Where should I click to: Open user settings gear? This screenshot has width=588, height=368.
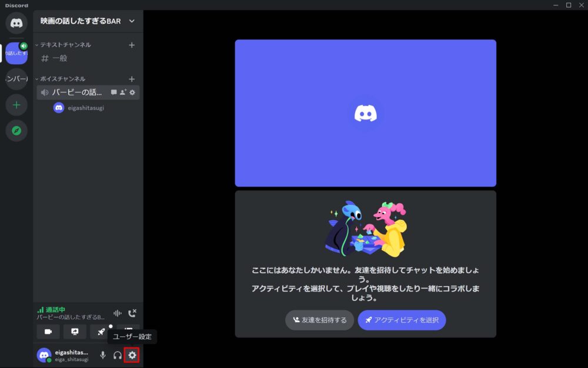(132, 355)
